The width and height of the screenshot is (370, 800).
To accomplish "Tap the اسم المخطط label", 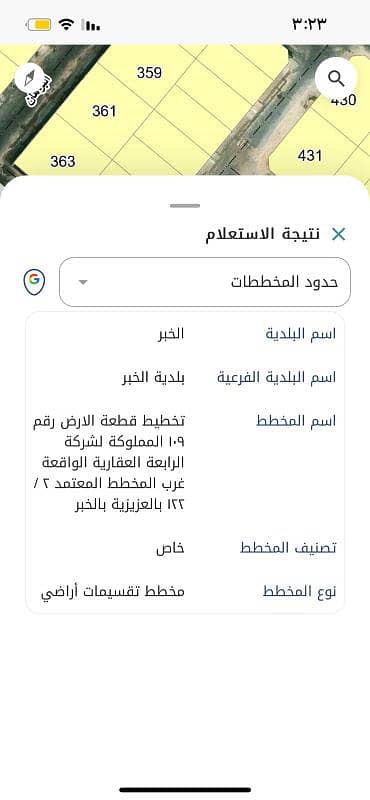I will pos(296,421).
